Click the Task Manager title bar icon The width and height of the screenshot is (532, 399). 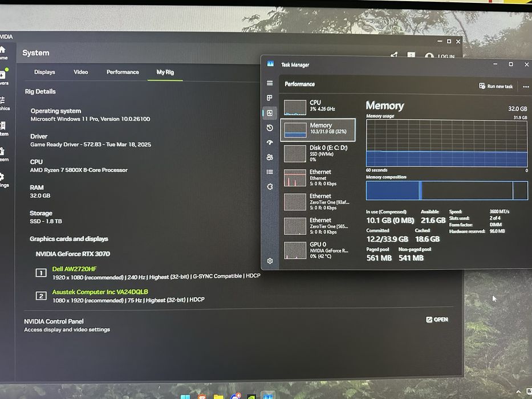270,64
